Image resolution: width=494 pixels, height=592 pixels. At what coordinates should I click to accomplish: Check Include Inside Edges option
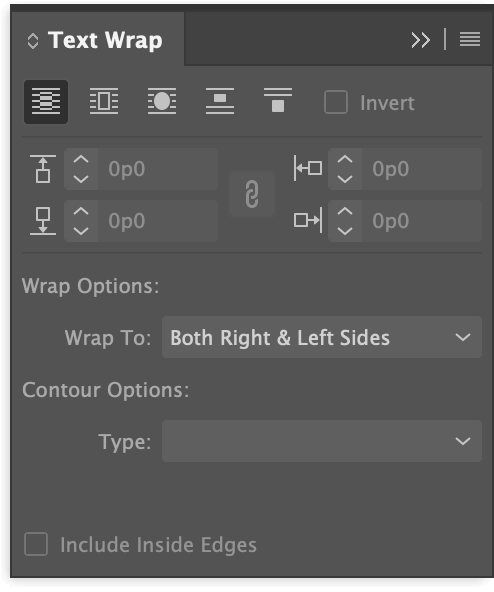[x=36, y=544]
